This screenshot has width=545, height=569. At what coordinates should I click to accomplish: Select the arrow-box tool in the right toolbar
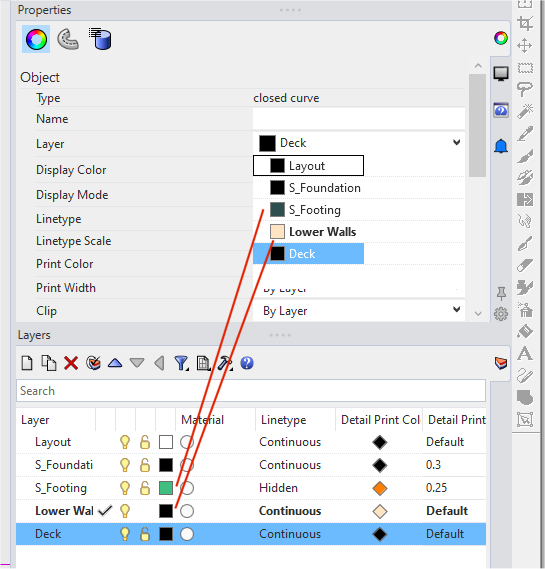[x=525, y=200]
